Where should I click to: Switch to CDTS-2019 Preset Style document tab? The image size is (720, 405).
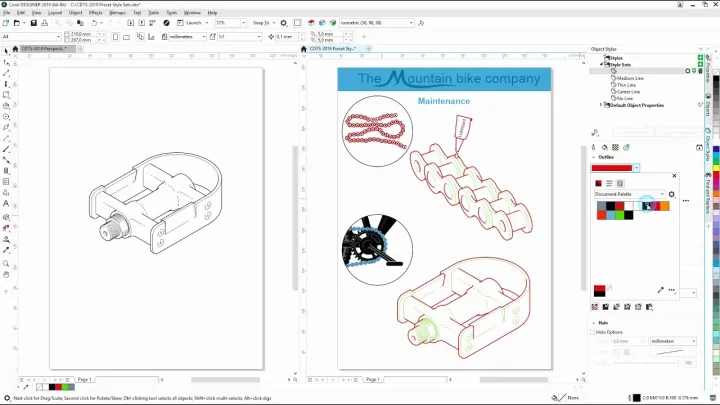pos(332,49)
